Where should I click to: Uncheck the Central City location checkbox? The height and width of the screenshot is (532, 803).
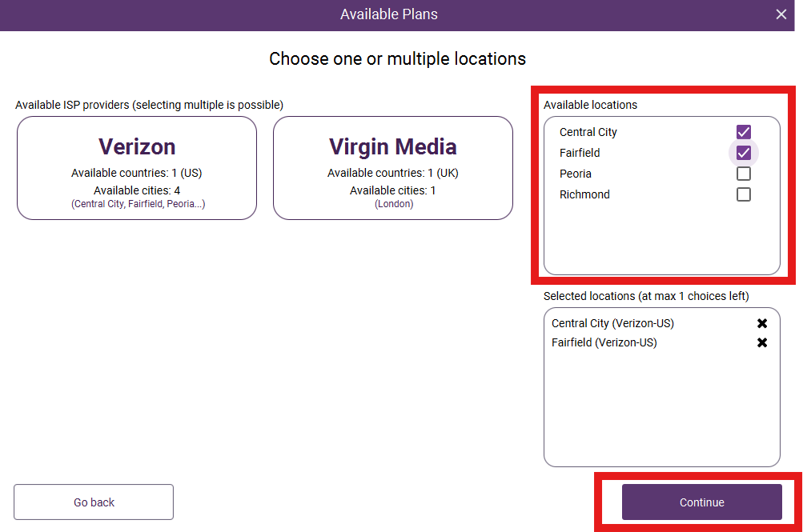(x=744, y=132)
